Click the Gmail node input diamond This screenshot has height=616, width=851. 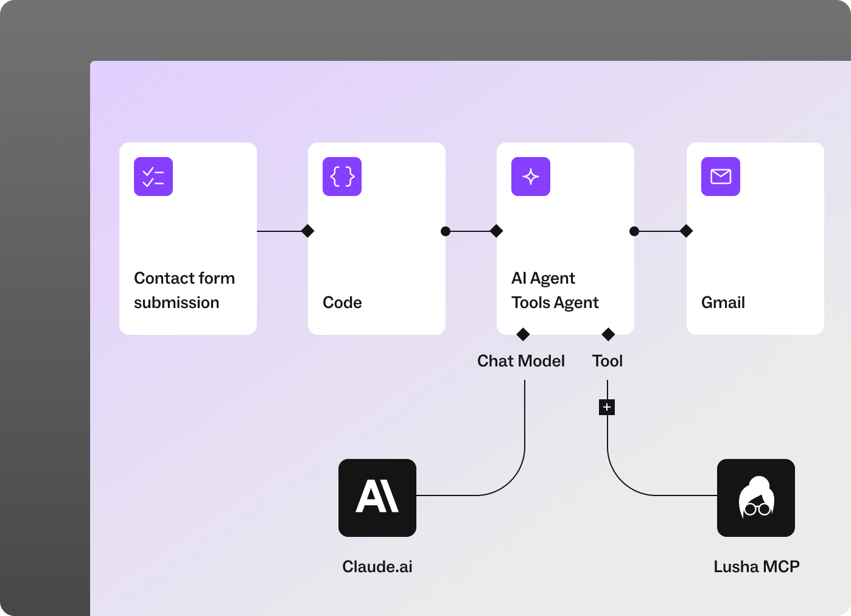pos(687,231)
